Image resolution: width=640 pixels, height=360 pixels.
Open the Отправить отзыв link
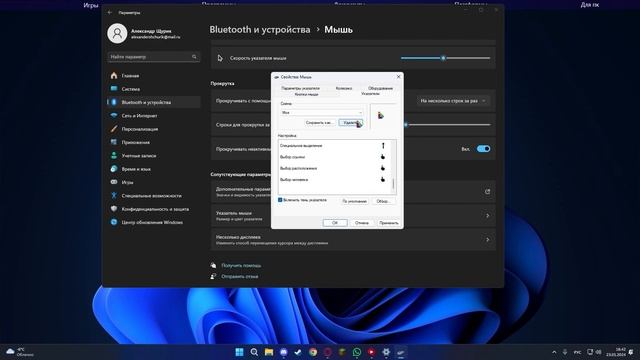point(240,276)
